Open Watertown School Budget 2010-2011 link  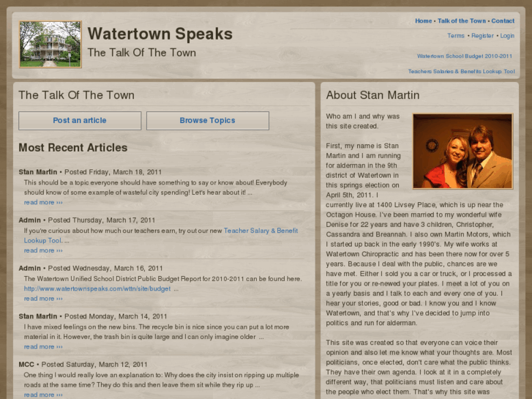(x=465, y=56)
